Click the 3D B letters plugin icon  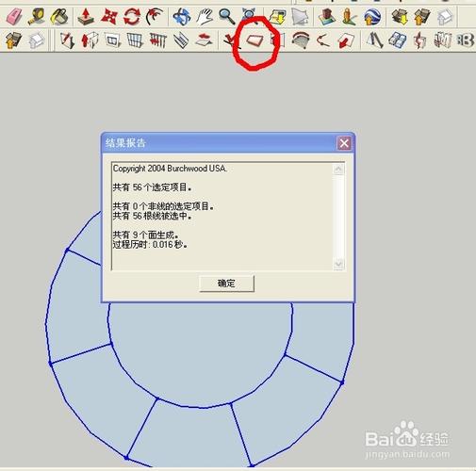coord(466,41)
